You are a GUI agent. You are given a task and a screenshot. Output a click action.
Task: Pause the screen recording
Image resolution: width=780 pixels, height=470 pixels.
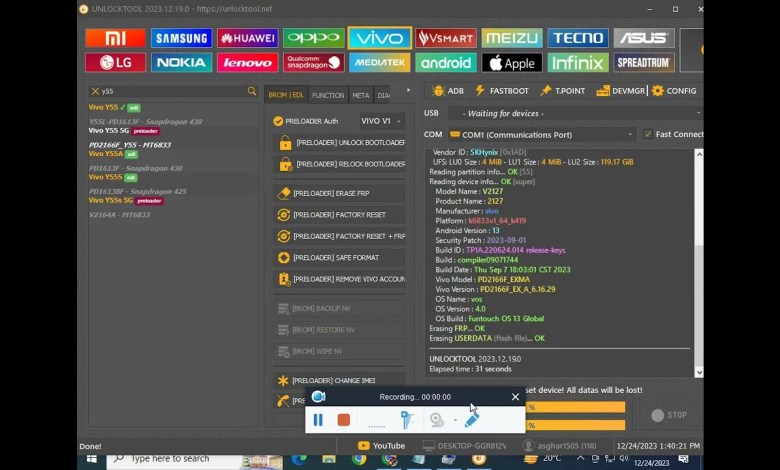[318, 420]
